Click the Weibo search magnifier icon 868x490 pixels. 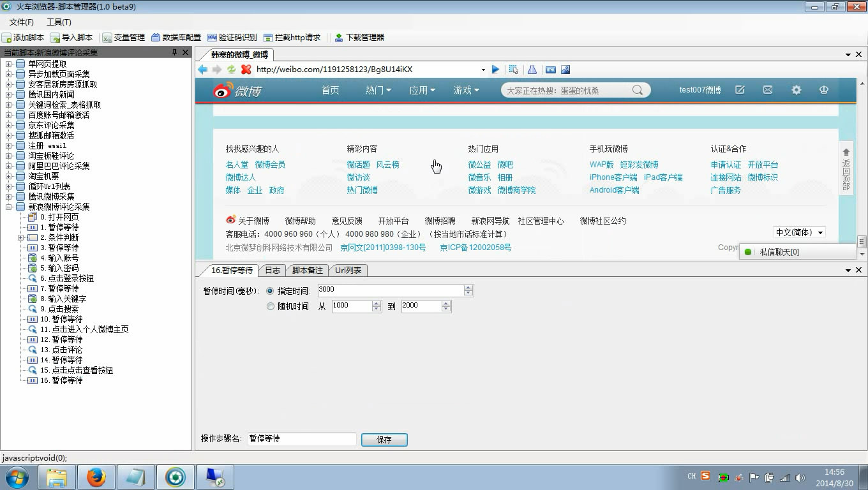click(638, 91)
